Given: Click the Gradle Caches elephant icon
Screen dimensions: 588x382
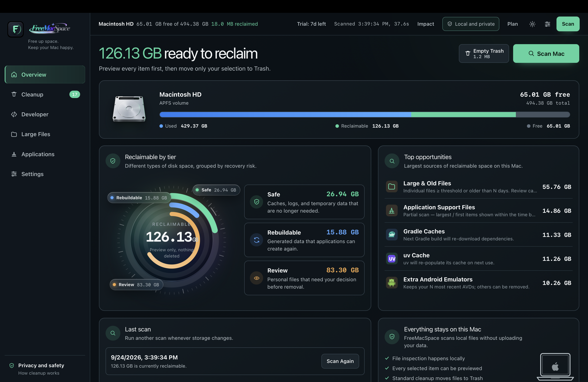Looking at the screenshot, I should 392,235.
